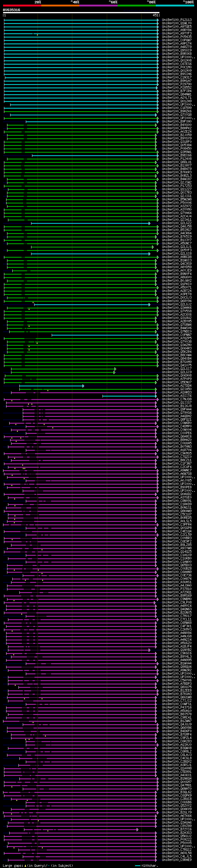
Task: Select hit label UniRef100_P09222
Action: point(177,839)
